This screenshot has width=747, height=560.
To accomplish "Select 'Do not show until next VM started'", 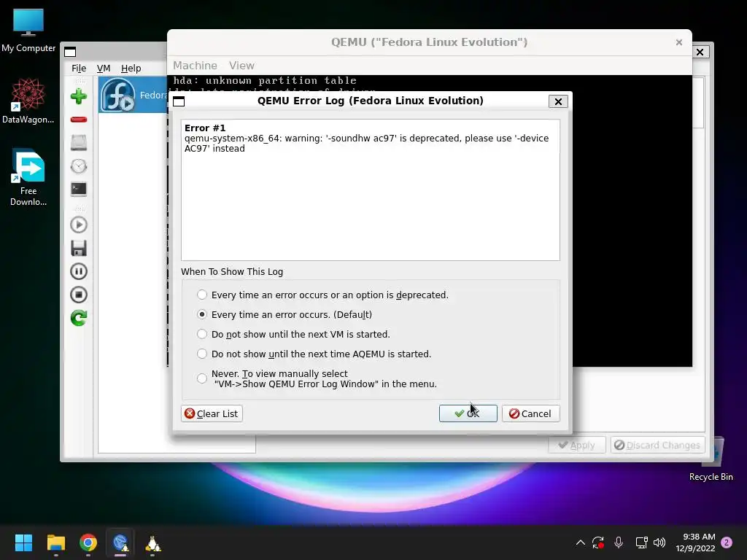I will click(202, 334).
